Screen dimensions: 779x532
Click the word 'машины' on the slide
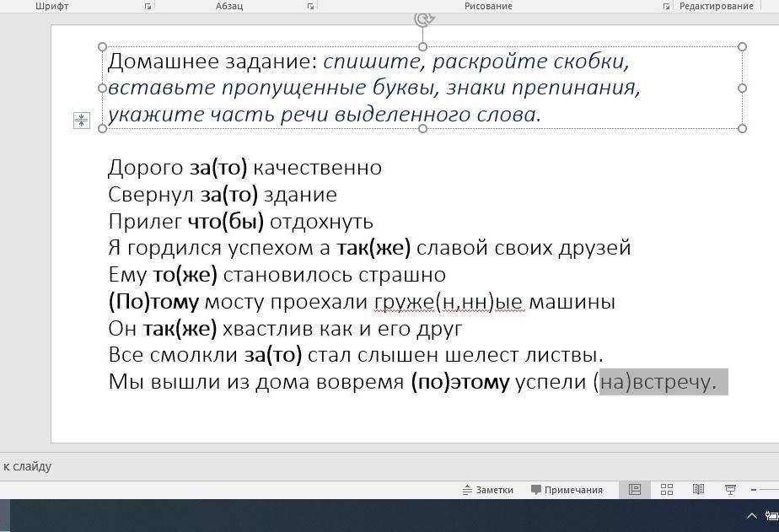coord(572,302)
